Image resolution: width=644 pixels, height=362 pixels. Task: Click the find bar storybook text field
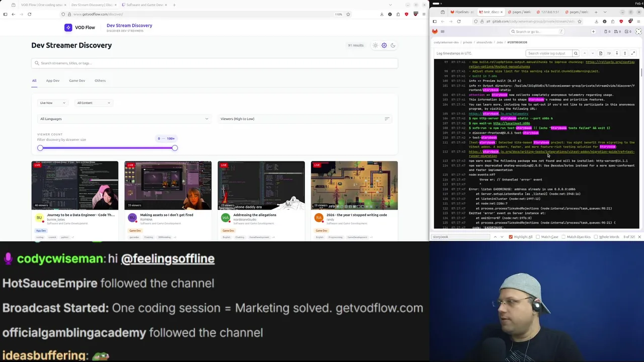[x=460, y=237]
